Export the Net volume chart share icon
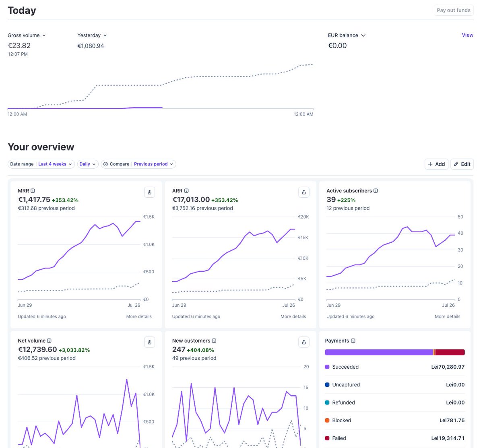Screen dimensions: 483x448 tap(150, 342)
